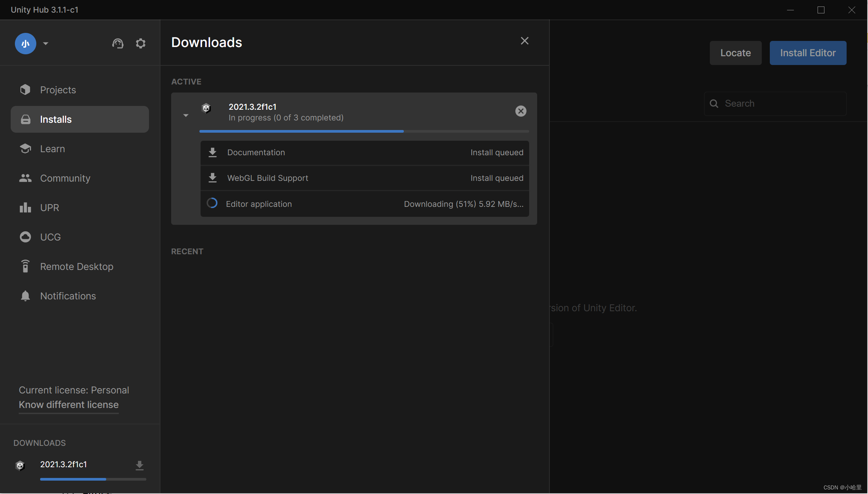This screenshot has width=868, height=494.
Task: Click the Know different license link
Action: (x=68, y=404)
